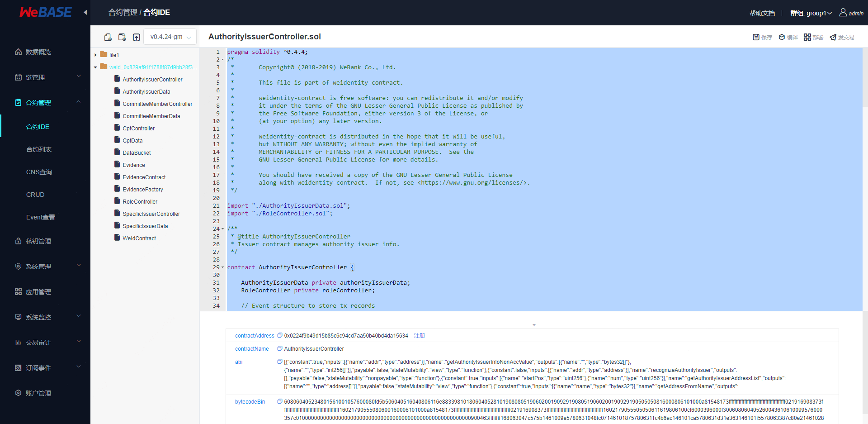Collapse the weld_0x829af91f1788f87 folder

pyautogui.click(x=95, y=67)
